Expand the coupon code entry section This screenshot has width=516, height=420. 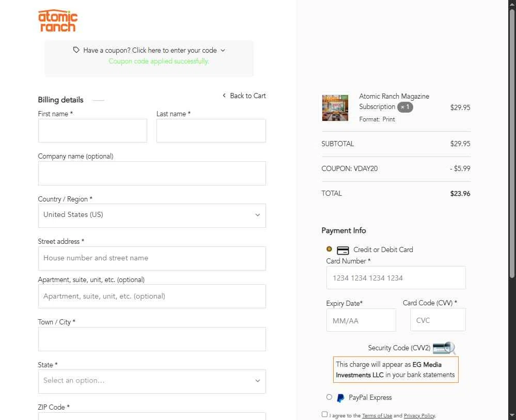click(x=149, y=50)
